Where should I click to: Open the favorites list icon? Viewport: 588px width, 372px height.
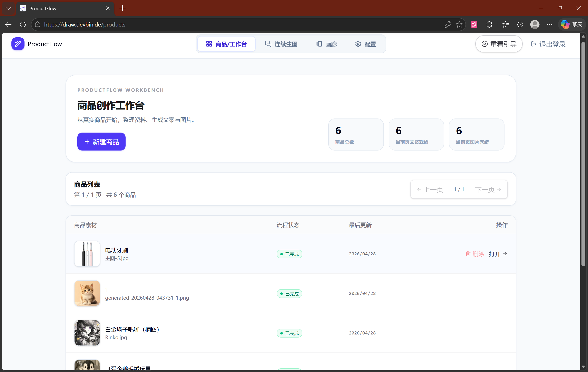click(x=505, y=24)
